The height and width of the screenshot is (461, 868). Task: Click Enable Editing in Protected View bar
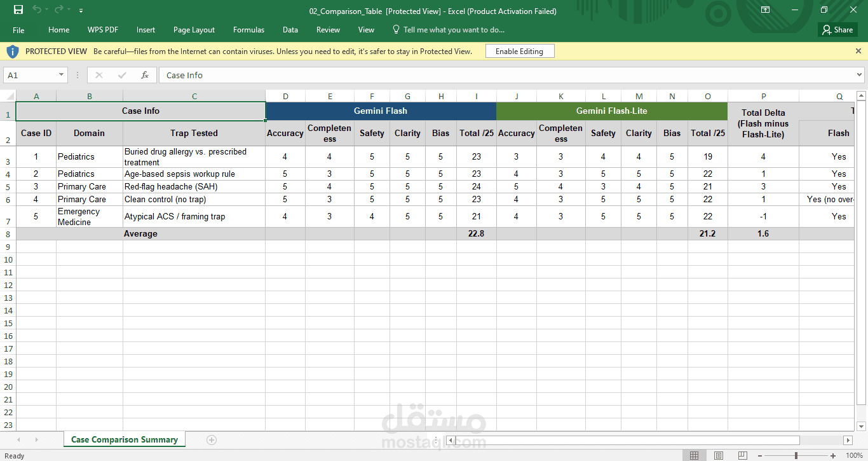point(519,52)
